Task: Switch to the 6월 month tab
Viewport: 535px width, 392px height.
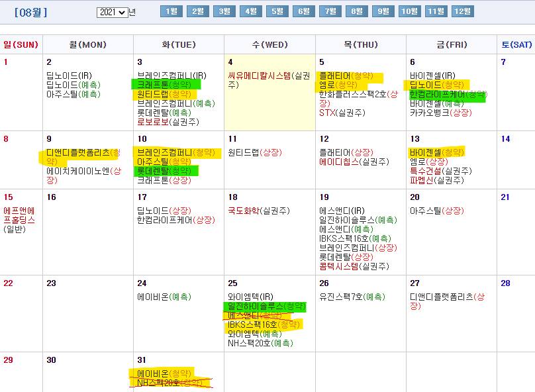Action: tap(304, 11)
